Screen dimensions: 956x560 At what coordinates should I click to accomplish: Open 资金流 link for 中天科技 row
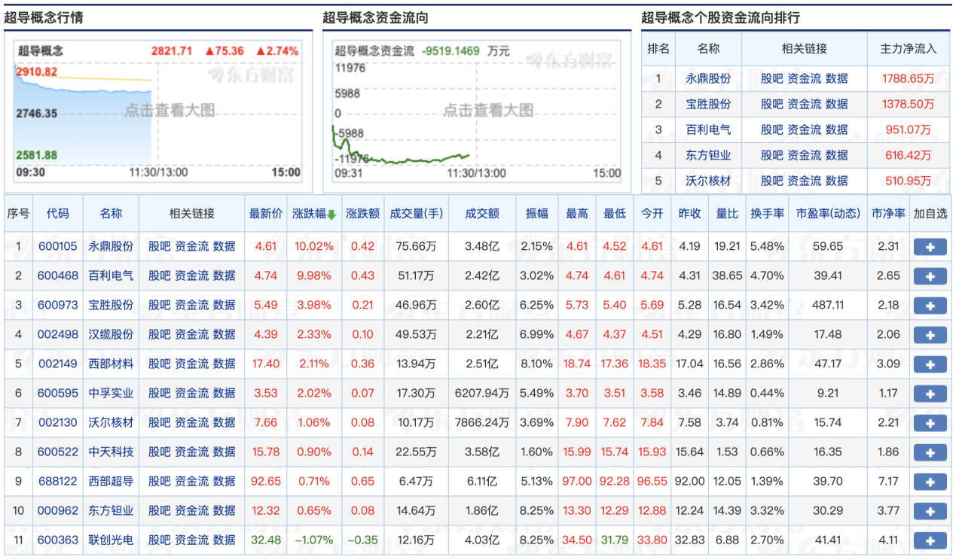point(191,452)
